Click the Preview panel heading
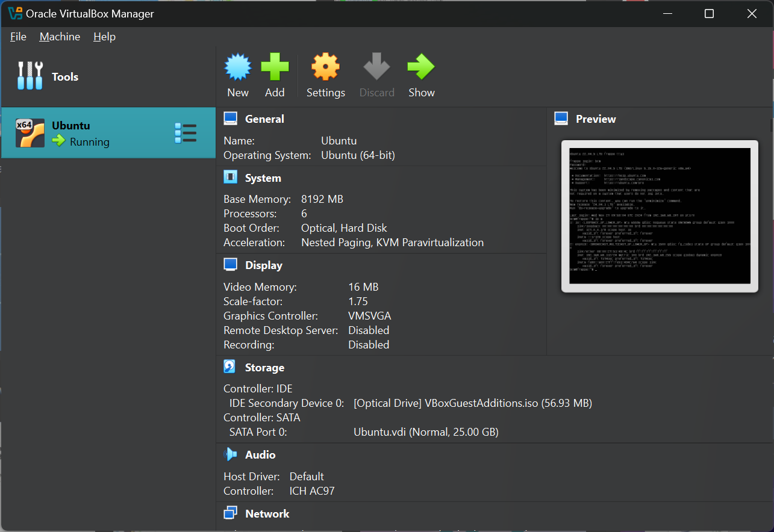This screenshot has height=532, width=774. (596, 119)
